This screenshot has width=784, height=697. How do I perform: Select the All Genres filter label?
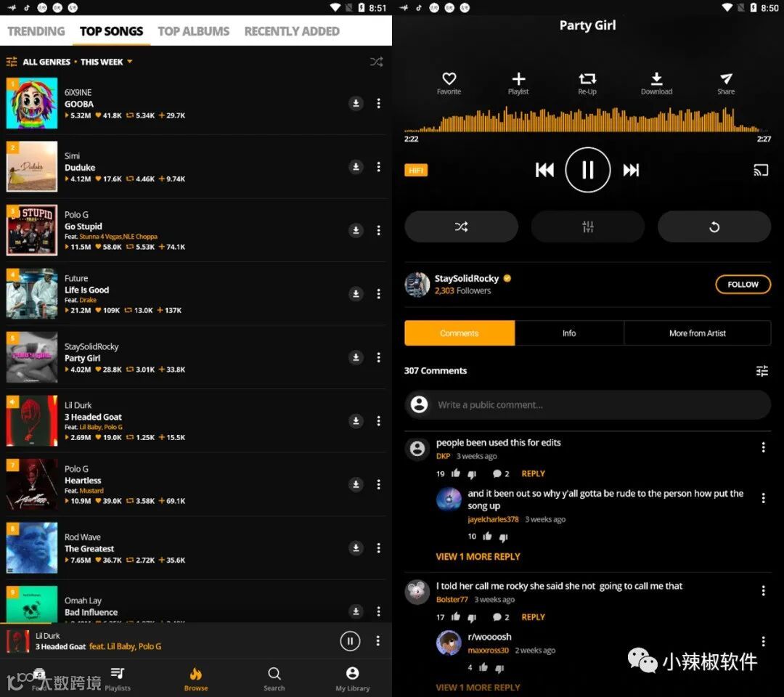point(46,62)
